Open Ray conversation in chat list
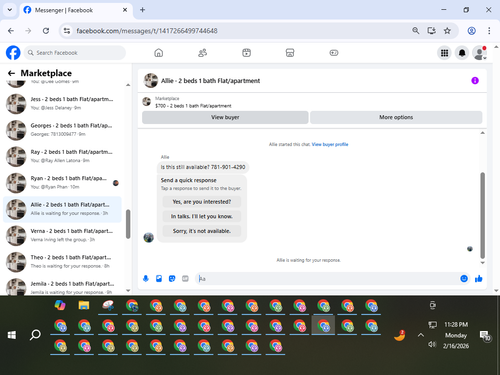The height and width of the screenshot is (375, 500). pyautogui.click(x=62, y=156)
